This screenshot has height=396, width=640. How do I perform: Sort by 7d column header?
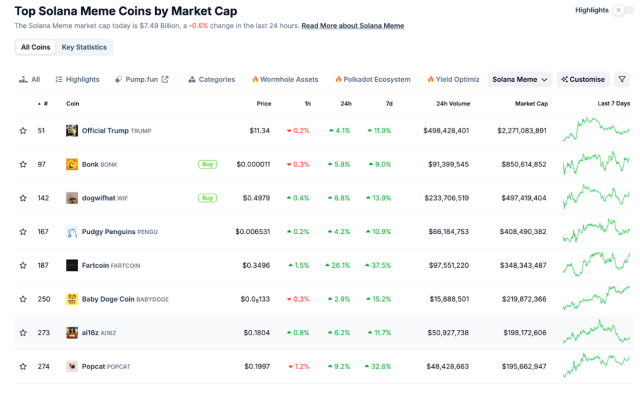(389, 104)
